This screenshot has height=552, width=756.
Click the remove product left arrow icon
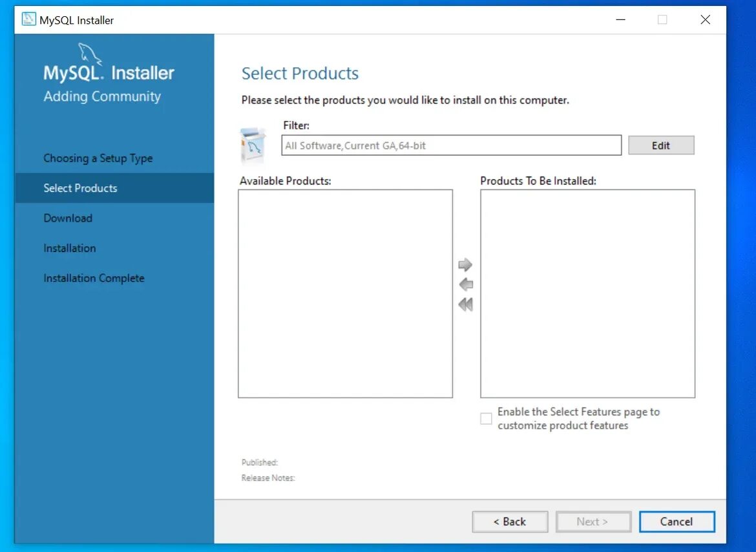click(x=465, y=284)
